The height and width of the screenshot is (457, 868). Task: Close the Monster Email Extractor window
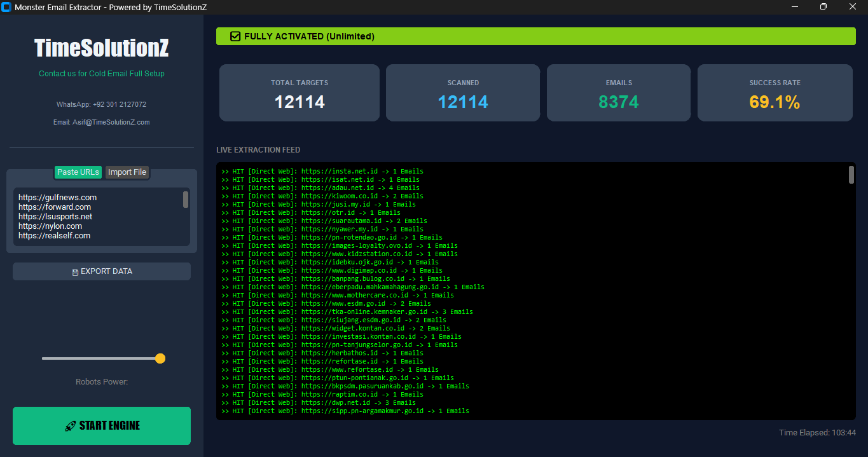[x=853, y=7]
